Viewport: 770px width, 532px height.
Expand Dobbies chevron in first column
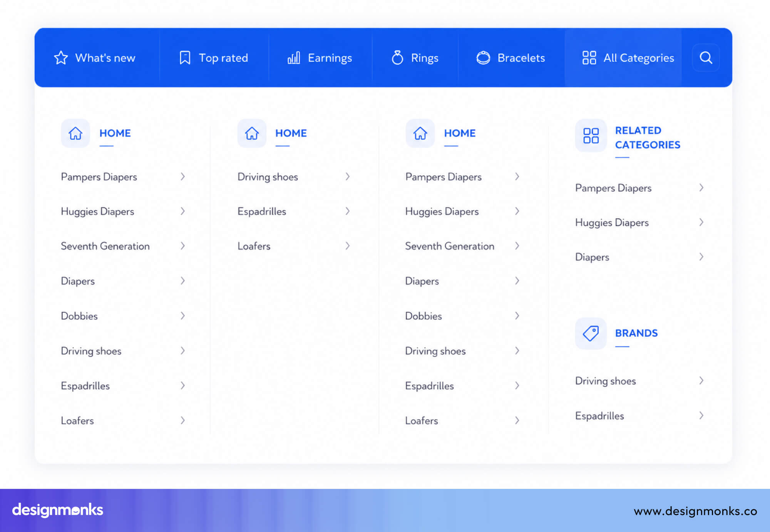(x=183, y=316)
